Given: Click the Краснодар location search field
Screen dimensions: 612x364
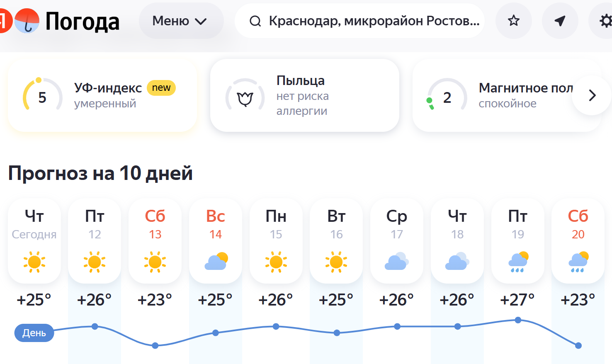Looking at the screenshot, I should click(x=359, y=21).
